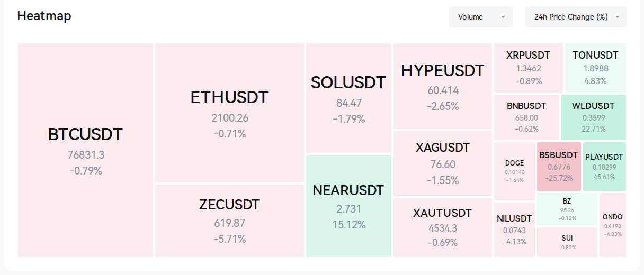Click the PLAYUSDT tile
Viewport: 644px width, 275px height.
[x=604, y=167]
